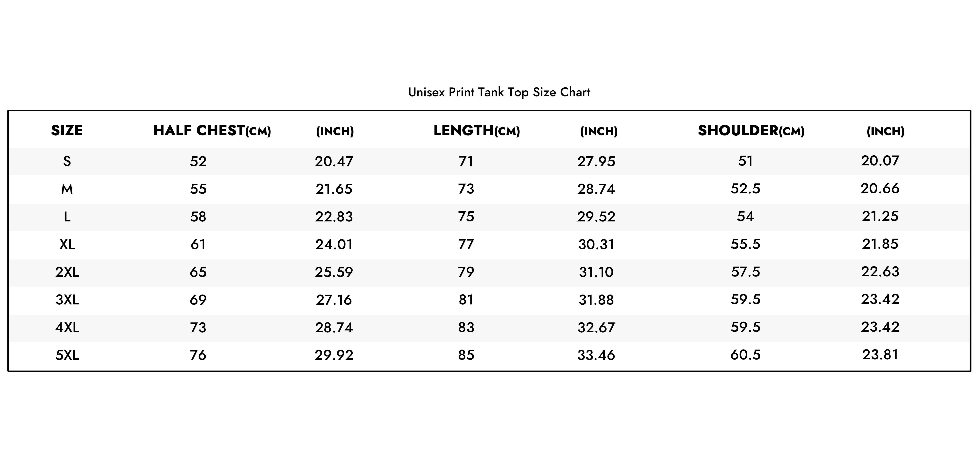
Task: Select the 2XL size row label
Action: pos(67,272)
